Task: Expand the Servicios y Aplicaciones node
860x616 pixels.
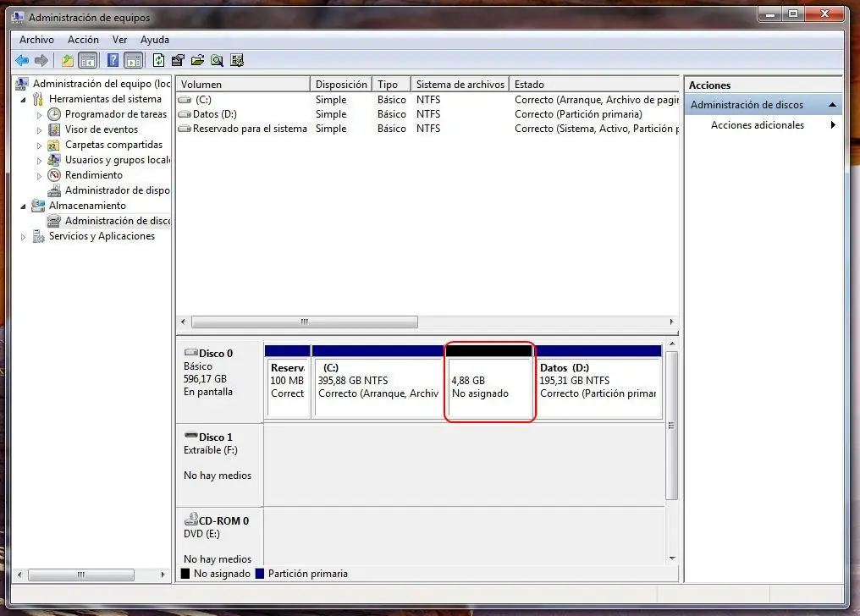Action: point(24,237)
